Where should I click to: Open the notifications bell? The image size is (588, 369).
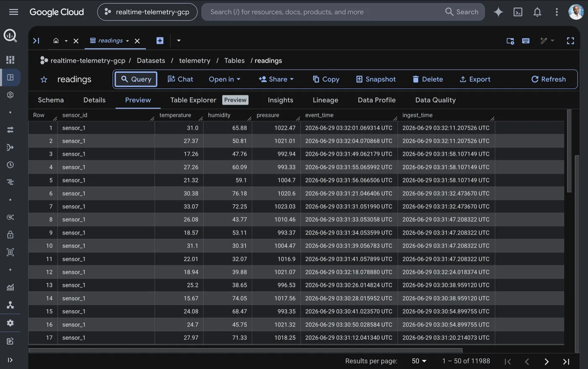pos(537,12)
